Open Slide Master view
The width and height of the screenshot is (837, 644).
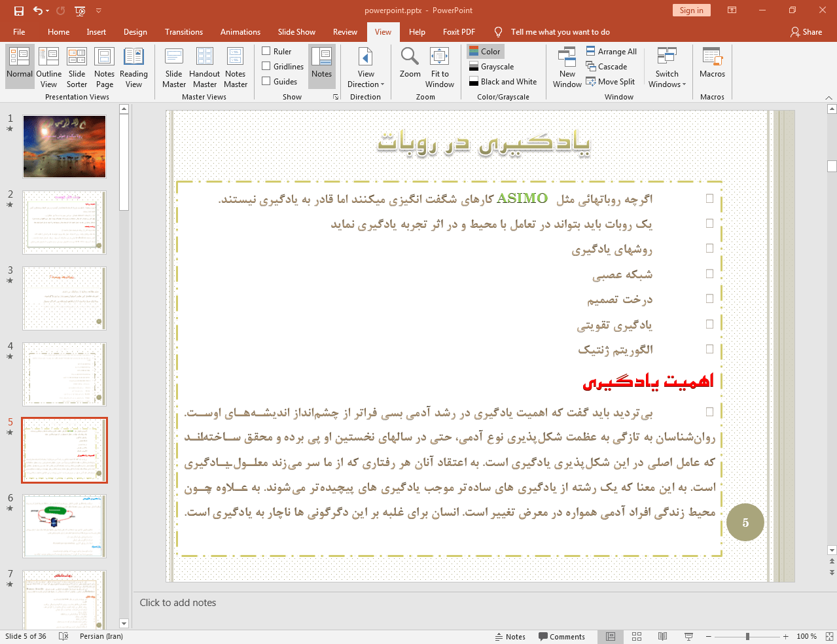174,67
